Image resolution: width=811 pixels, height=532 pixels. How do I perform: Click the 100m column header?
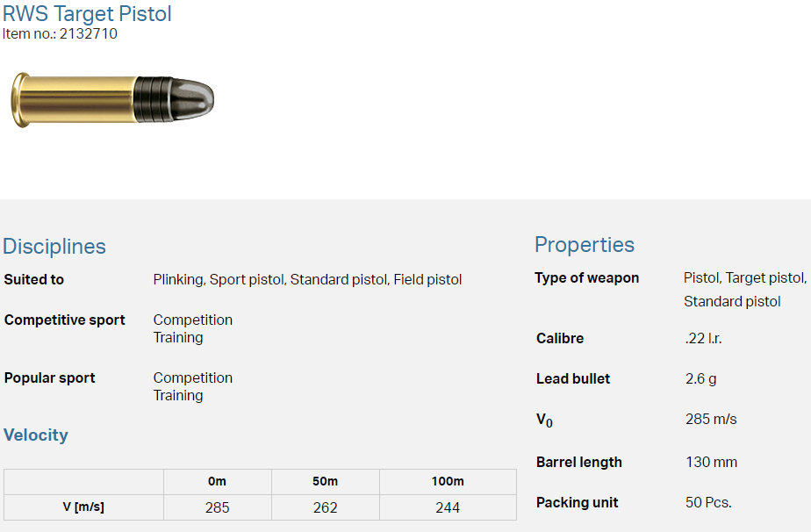tap(448, 481)
